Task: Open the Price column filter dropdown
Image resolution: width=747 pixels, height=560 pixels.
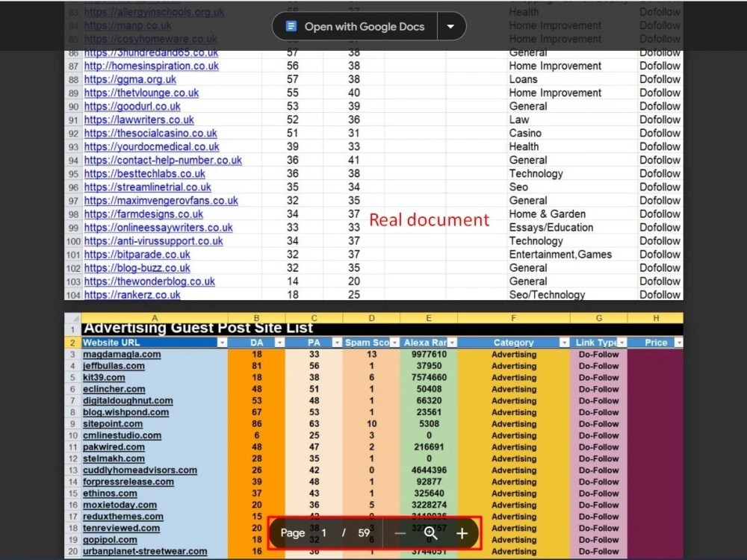Action: pyautogui.click(x=678, y=343)
